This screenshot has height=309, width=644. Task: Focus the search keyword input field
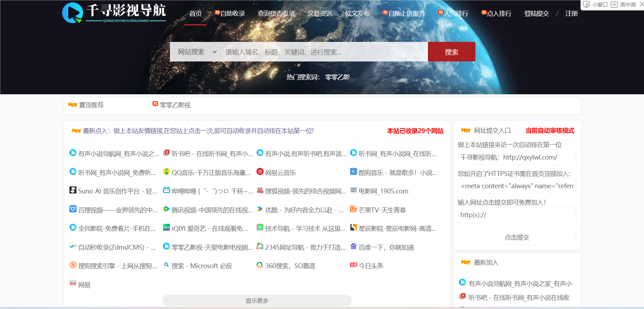coord(323,52)
